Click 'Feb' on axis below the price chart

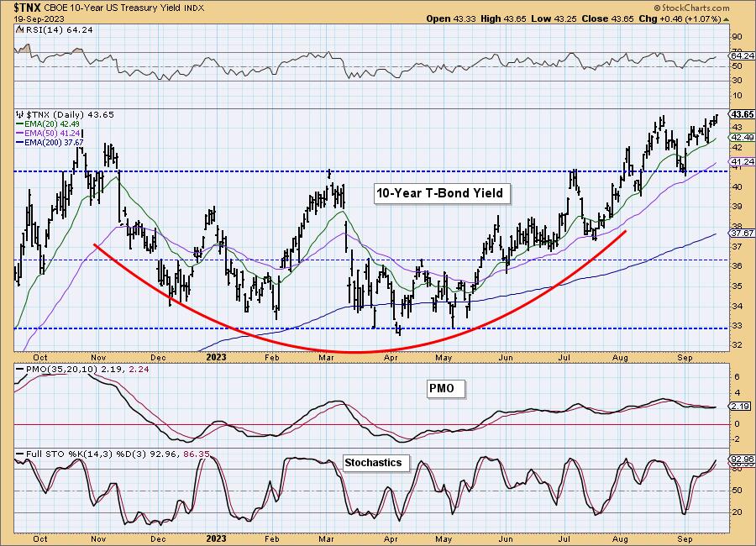tap(272, 357)
